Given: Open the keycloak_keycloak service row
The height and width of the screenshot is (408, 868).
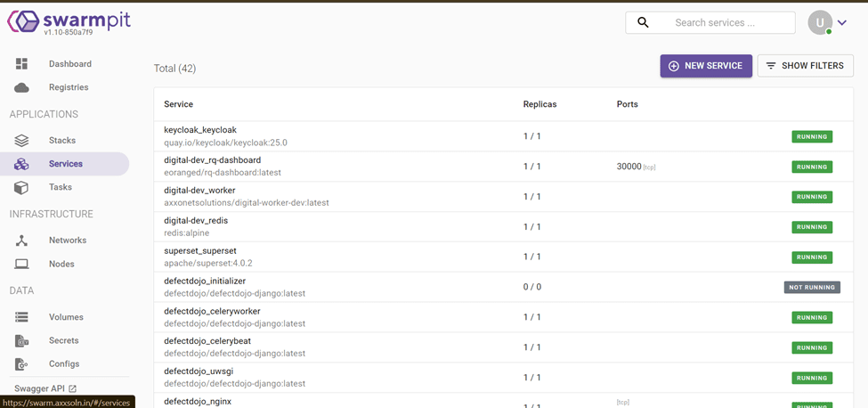Looking at the screenshot, I should click(x=200, y=130).
